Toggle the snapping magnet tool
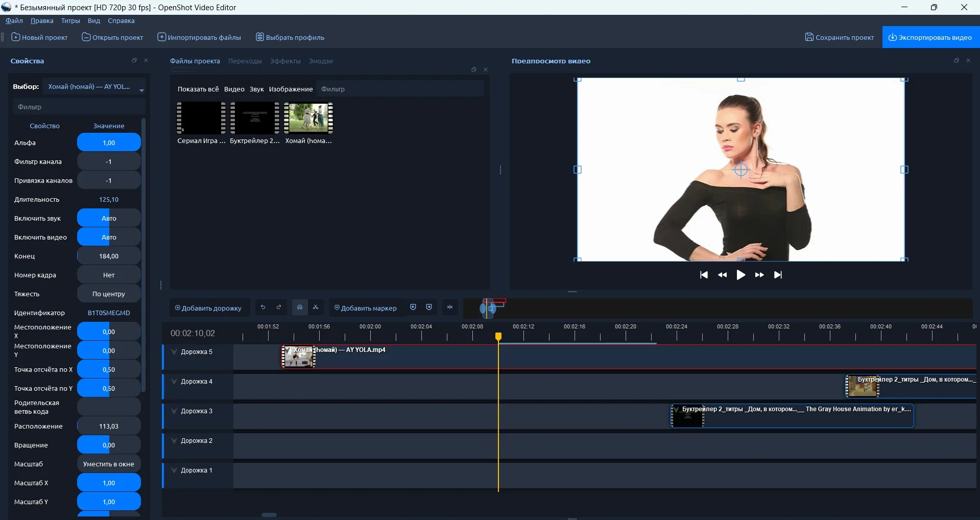This screenshot has height=520, width=980. [300, 308]
